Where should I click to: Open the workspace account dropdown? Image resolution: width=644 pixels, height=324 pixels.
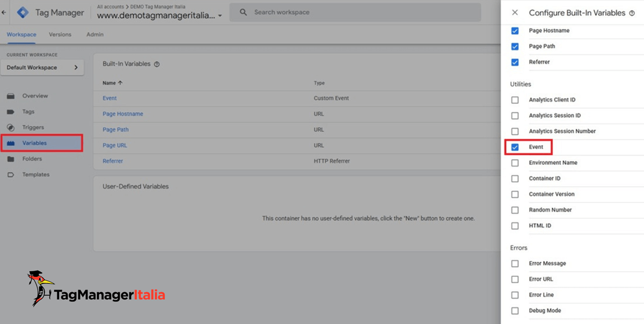[x=220, y=16]
